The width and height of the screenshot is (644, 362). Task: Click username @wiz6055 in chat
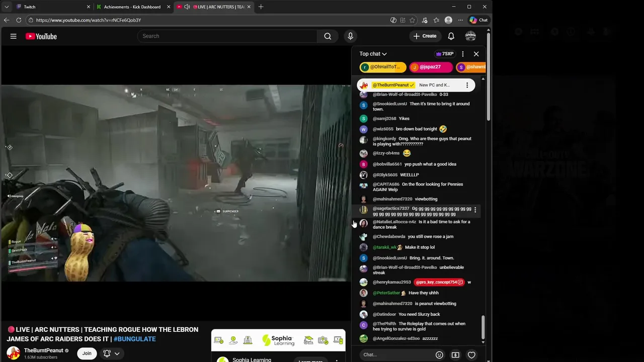383,129
